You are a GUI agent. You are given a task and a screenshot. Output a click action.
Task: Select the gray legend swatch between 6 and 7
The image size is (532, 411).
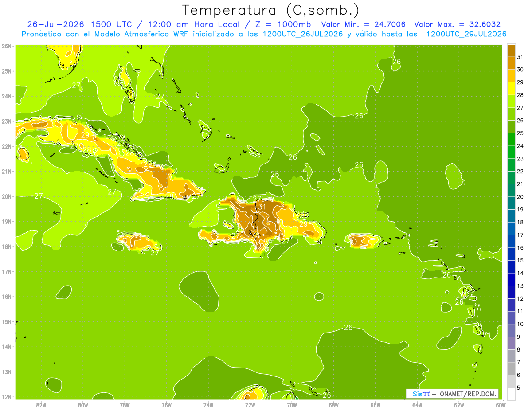click(511, 368)
